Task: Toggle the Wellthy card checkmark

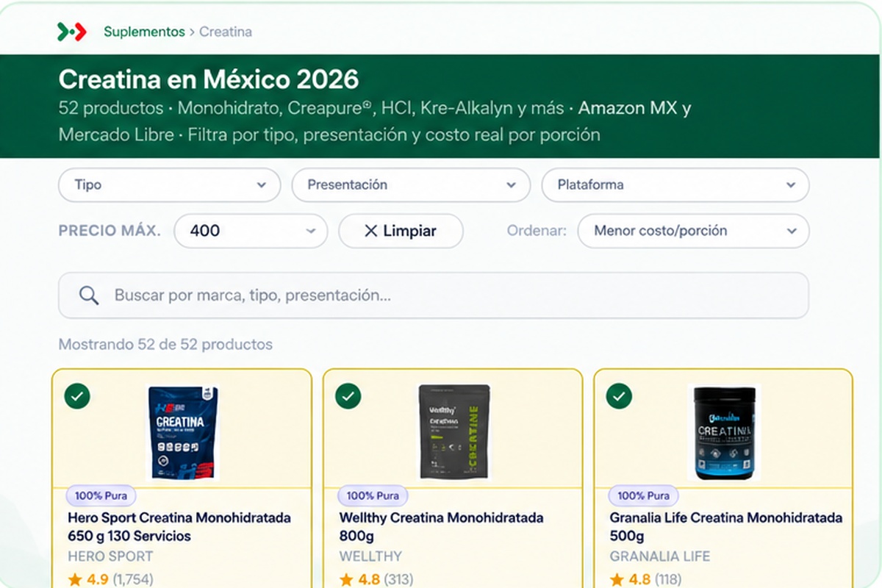Action: click(348, 396)
